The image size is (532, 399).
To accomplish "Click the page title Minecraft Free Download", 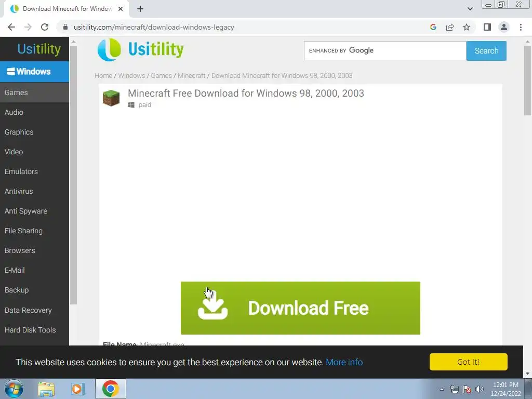I will click(246, 94).
